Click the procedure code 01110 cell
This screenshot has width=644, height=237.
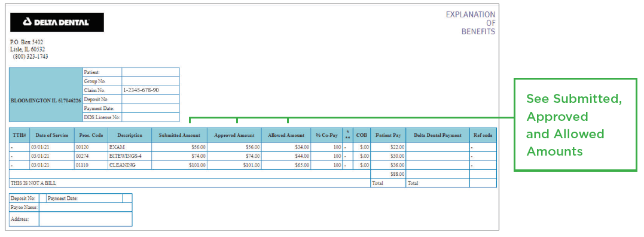(91, 165)
